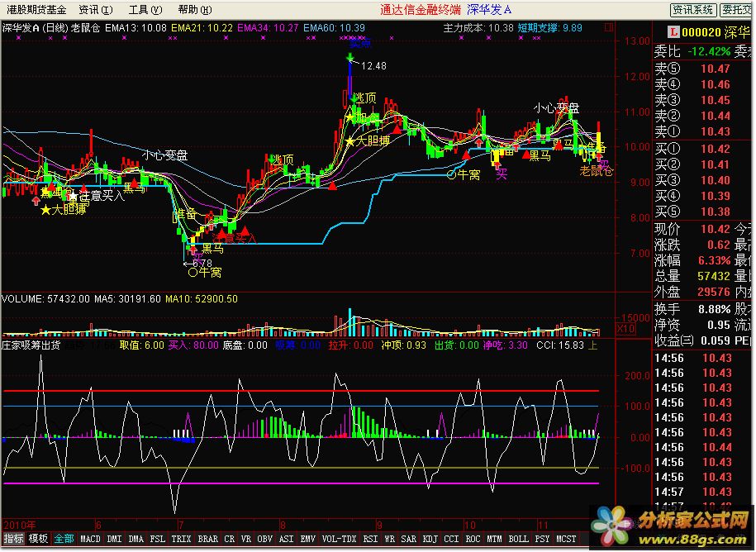Image resolution: width=756 pixels, height=552 pixels.
Task: Switch to the RSI indicator
Action: point(370,539)
